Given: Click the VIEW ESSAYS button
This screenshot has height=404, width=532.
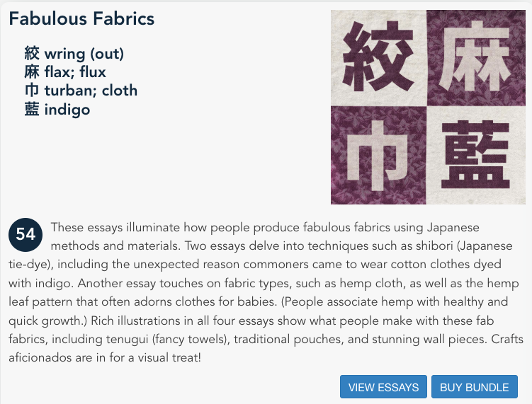Looking at the screenshot, I should (383, 387).
